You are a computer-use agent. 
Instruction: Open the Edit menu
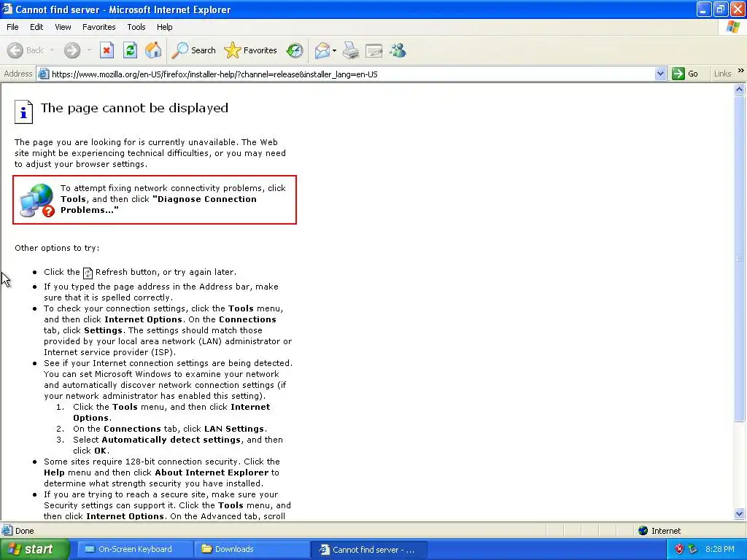(36, 27)
